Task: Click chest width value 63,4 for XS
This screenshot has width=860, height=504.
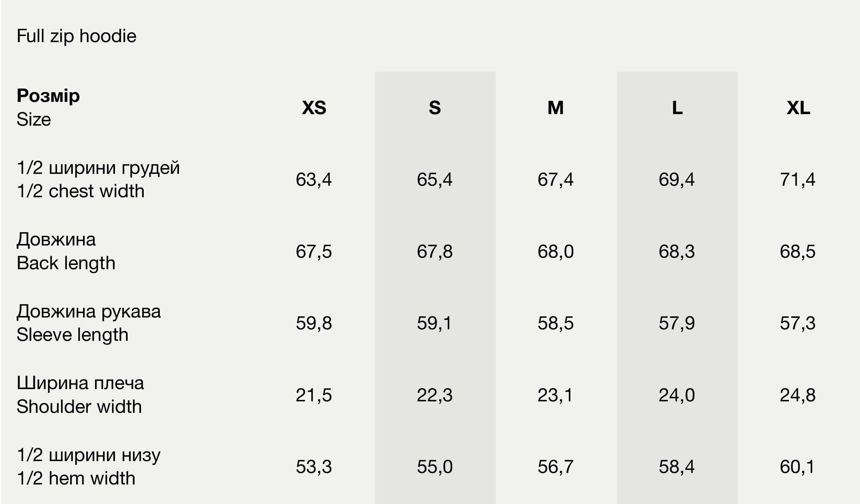Action: point(313,179)
